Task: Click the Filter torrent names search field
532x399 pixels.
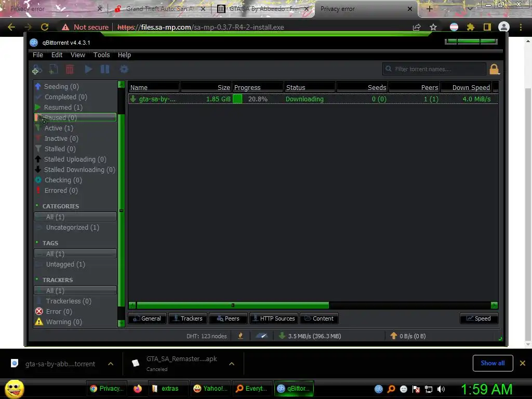Action: (x=434, y=69)
